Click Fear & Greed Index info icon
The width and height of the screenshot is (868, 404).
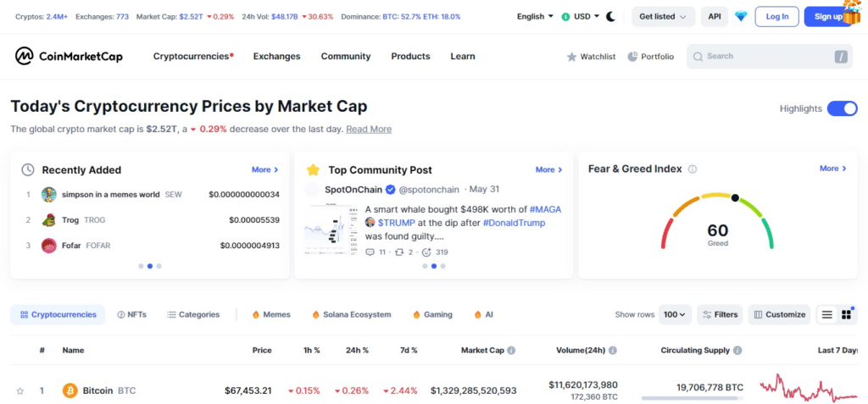tap(693, 169)
